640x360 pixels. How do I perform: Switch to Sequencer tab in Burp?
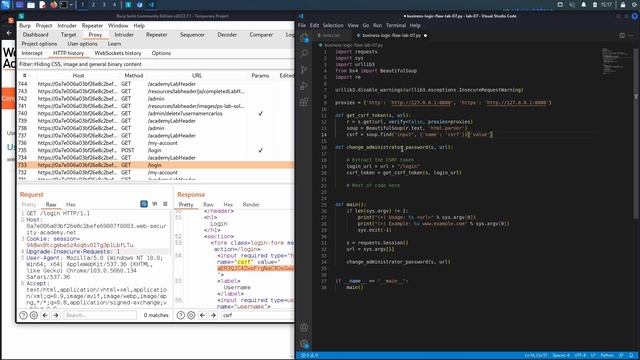[192, 35]
